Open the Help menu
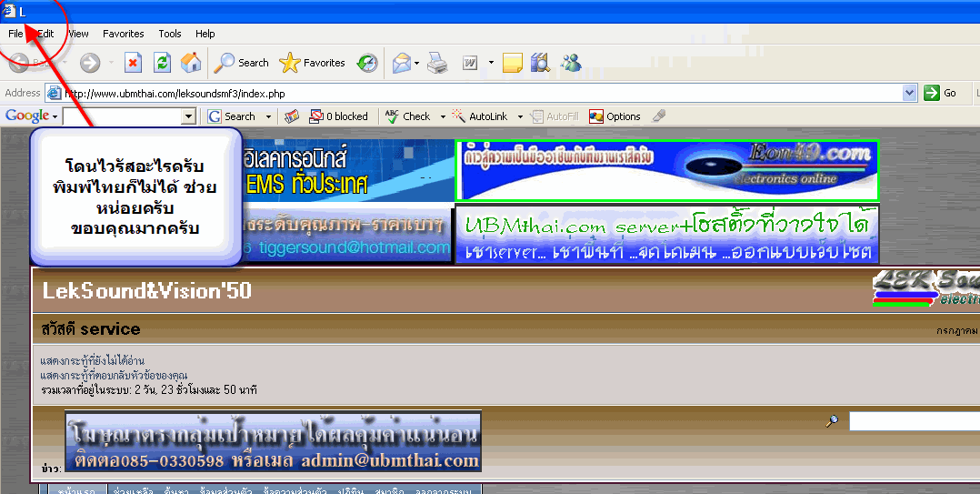Viewport: 980px width, 494px height. 205,34
